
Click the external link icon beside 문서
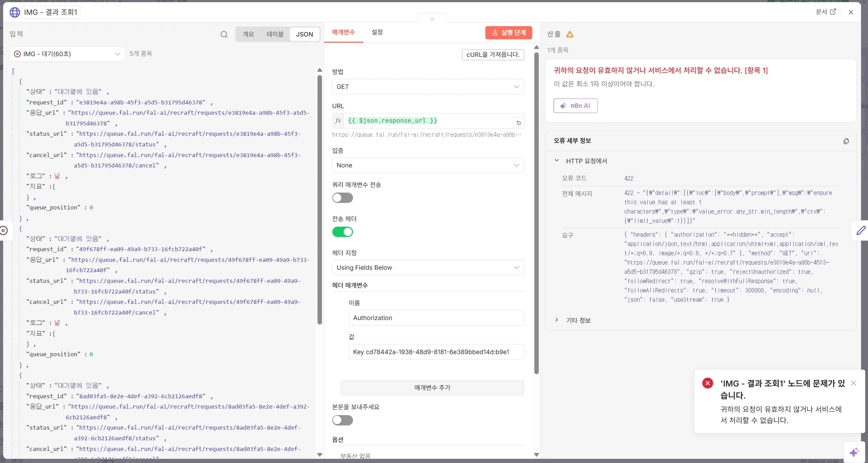coord(834,12)
